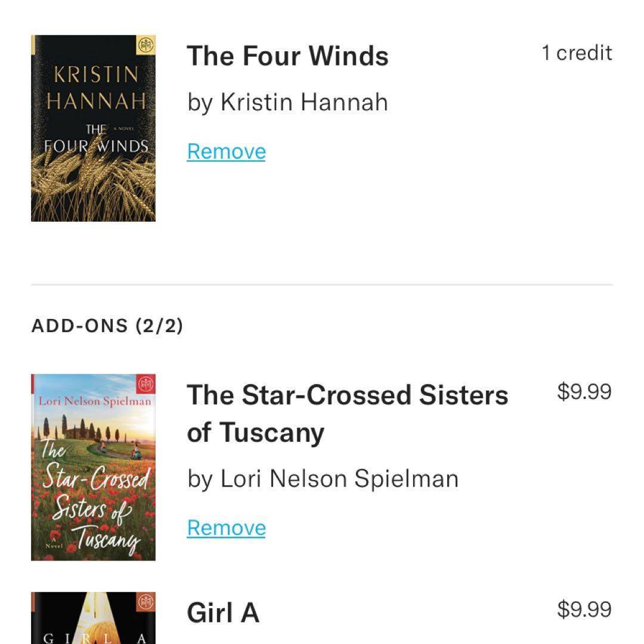Select The Four Winds title text
This screenshot has height=644, width=644.
tap(287, 56)
